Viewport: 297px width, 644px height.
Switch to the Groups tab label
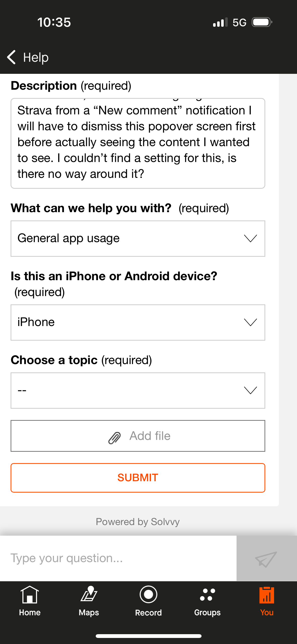[207, 613]
